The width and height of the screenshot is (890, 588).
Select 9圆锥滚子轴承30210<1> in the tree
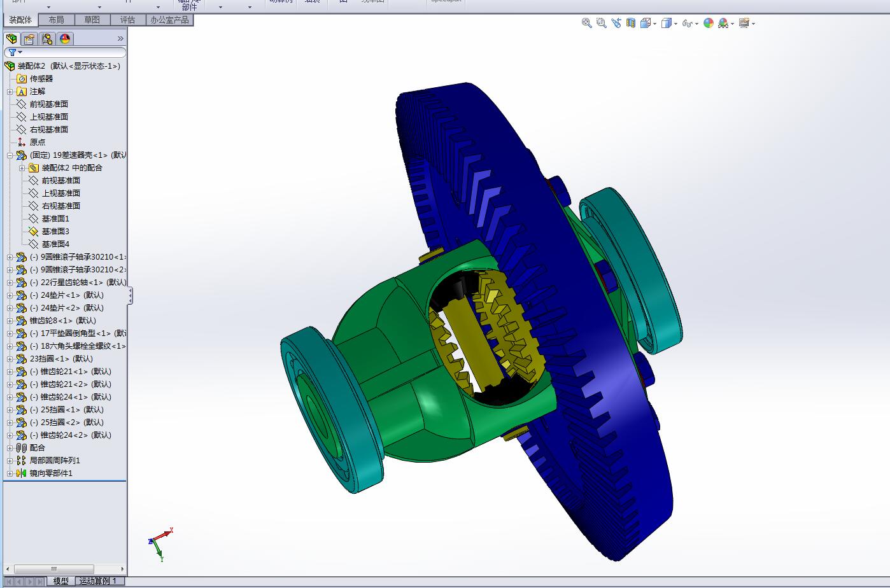tap(78, 257)
